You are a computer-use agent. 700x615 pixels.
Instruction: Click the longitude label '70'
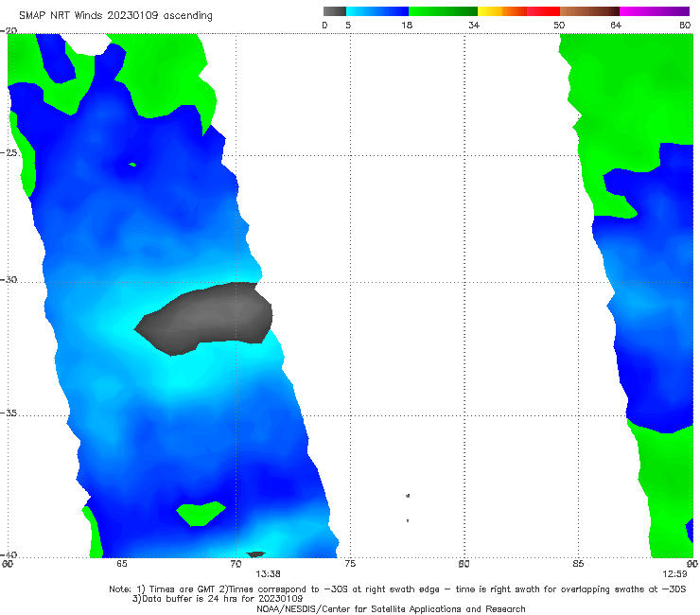click(236, 564)
